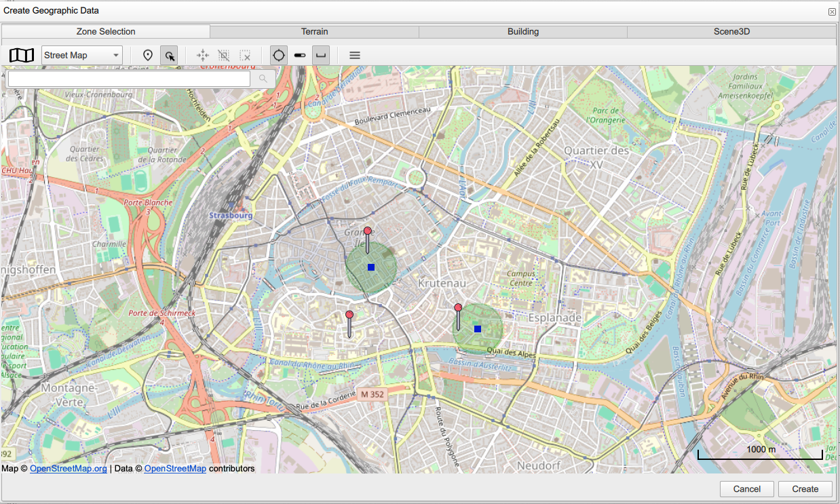Click the move selection arrows icon
This screenshot has height=504, width=840.
click(x=202, y=56)
